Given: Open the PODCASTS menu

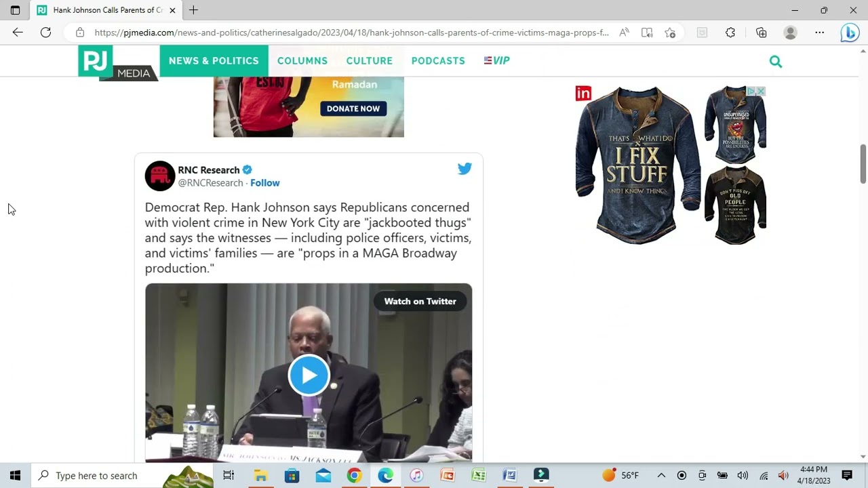Looking at the screenshot, I should point(438,61).
